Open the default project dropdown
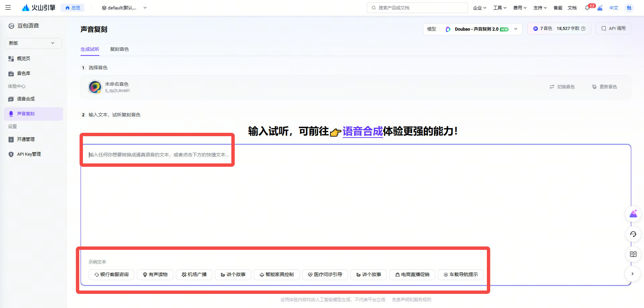The height and width of the screenshot is (308, 644). click(x=124, y=8)
